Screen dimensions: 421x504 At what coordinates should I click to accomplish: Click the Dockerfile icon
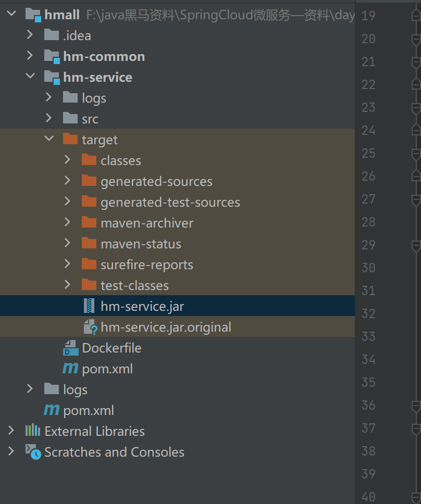click(71, 348)
